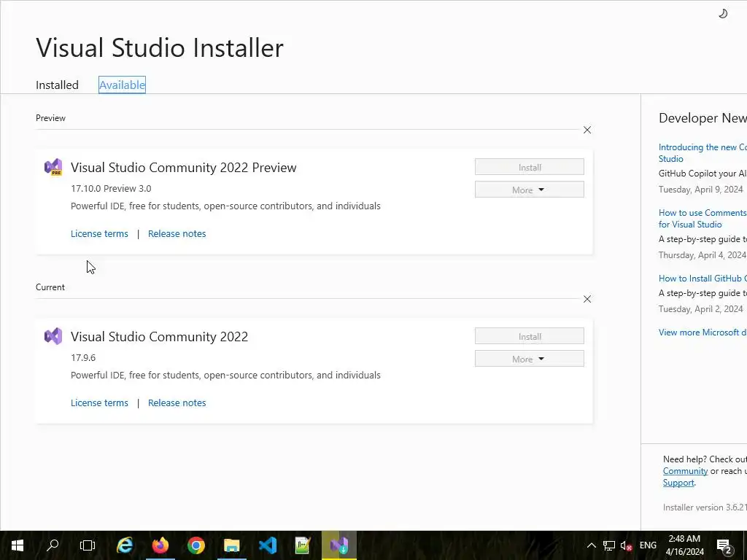Click muted volume tray icon

(626, 545)
